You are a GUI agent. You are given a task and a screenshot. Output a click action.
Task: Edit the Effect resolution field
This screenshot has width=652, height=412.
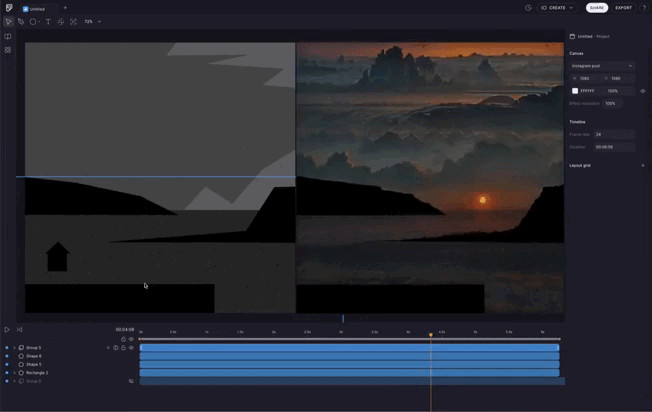click(613, 103)
